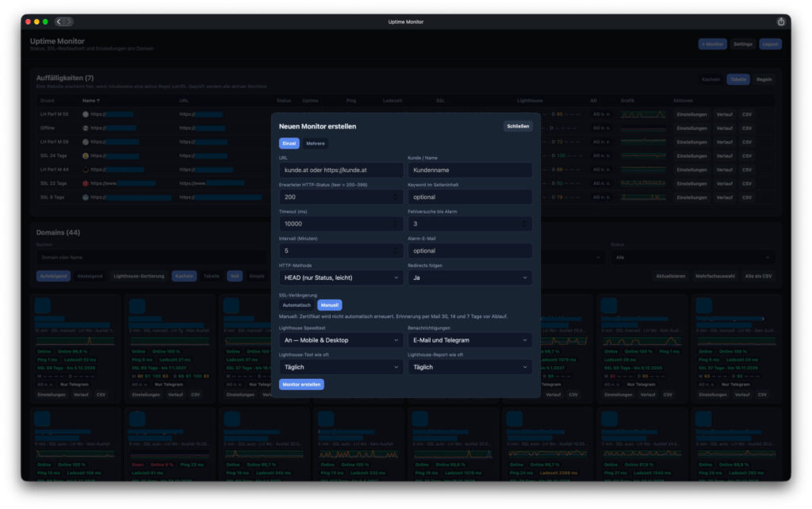Open Settings from the header

tap(742, 44)
